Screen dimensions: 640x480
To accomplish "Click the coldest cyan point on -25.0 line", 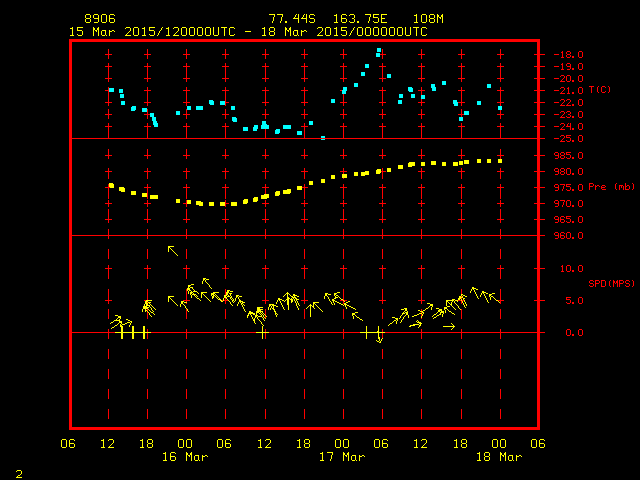I will (323, 138).
